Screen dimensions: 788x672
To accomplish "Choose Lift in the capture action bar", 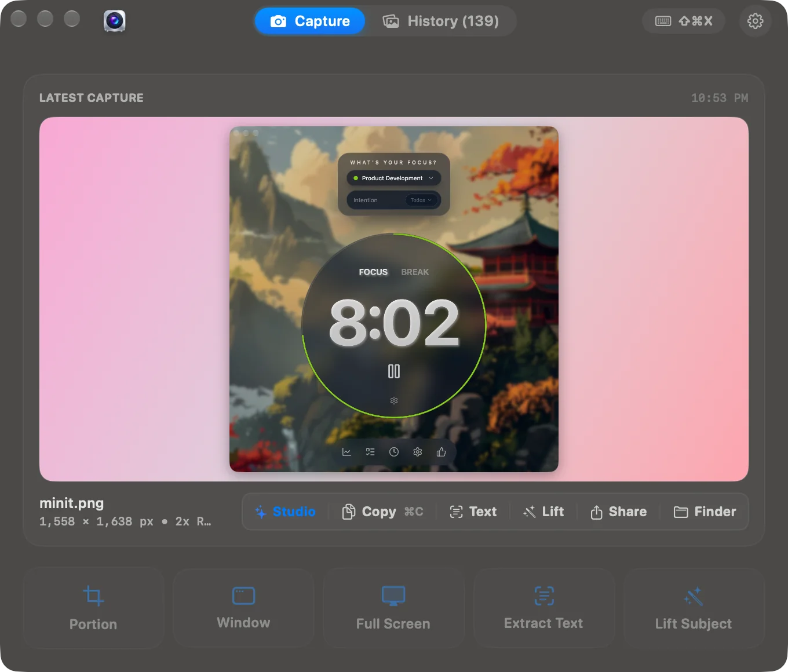I will (543, 512).
